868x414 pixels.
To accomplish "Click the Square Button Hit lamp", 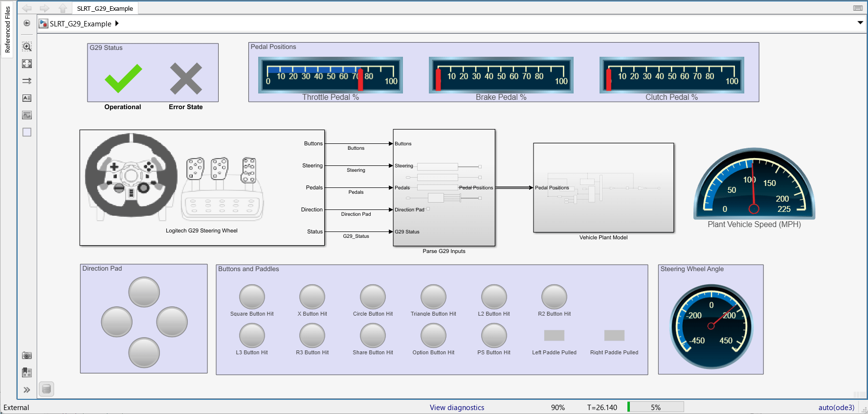I will [x=252, y=297].
